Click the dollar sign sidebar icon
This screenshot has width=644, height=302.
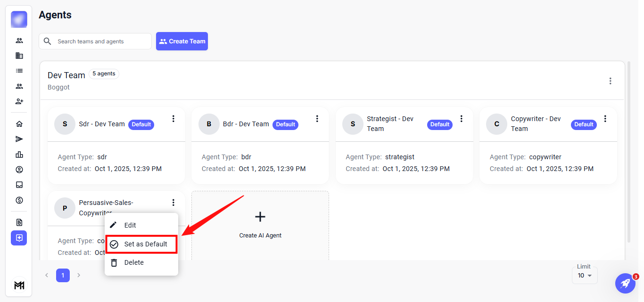[x=19, y=200]
